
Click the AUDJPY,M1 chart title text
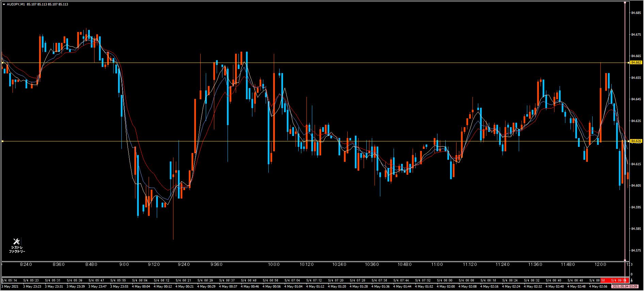pos(16,4)
